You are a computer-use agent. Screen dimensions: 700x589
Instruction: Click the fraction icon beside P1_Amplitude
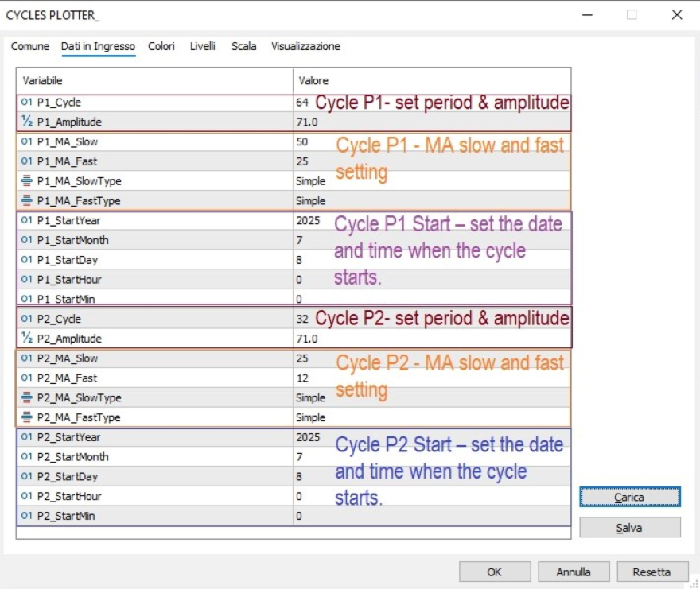(27, 122)
